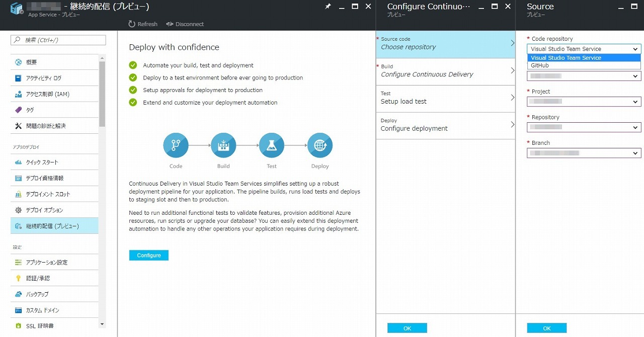This screenshot has height=337, width=644.
Task: Click the Configure button
Action: tap(149, 256)
